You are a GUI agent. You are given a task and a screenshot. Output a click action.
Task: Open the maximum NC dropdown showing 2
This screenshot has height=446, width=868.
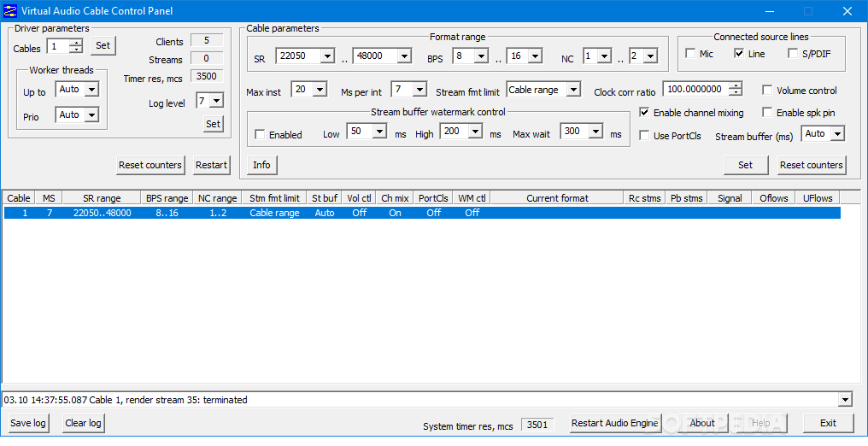pyautogui.click(x=650, y=56)
